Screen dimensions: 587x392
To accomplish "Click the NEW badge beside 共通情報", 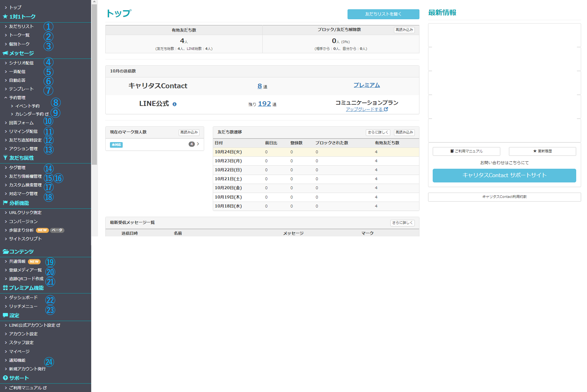I will tap(34, 262).
